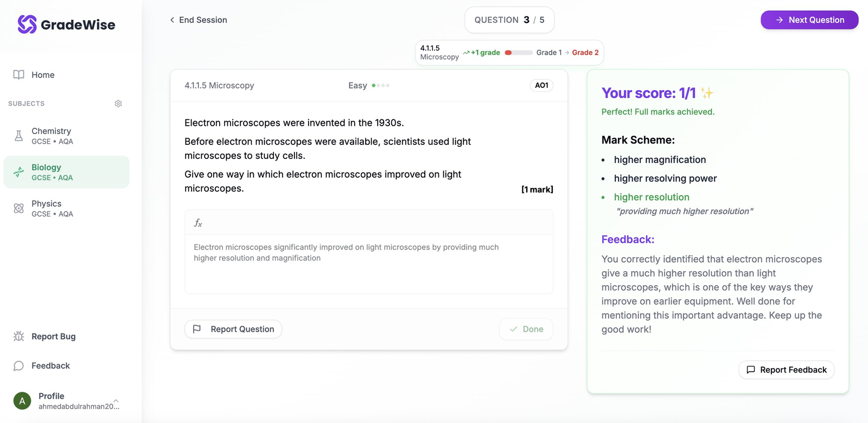
Task: Click End Session to leave the quiz
Action: click(197, 20)
